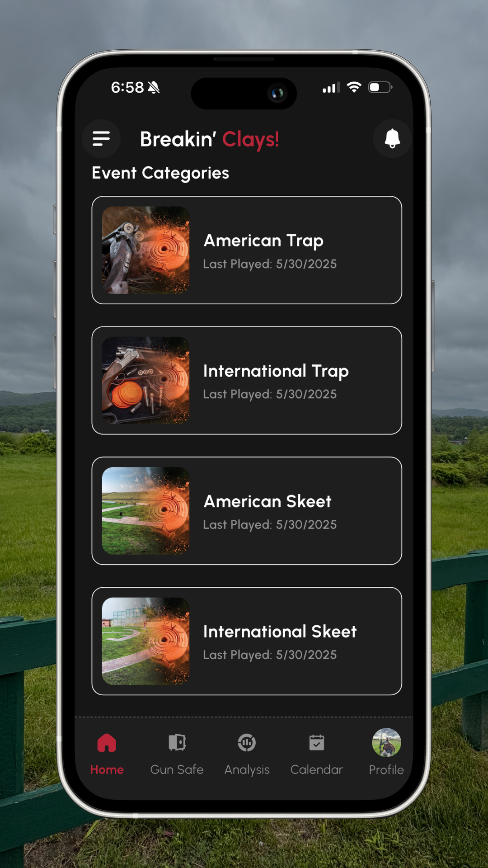The height and width of the screenshot is (868, 488).
Task: Open the International Skeet category
Action: (x=247, y=641)
